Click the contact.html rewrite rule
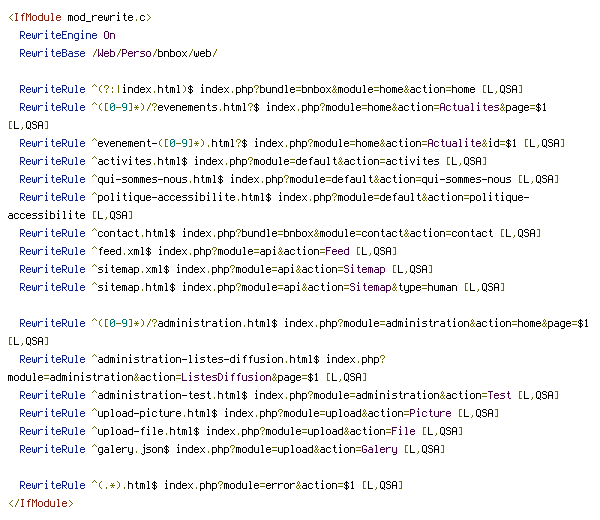The width and height of the screenshot is (600, 520). point(280,233)
